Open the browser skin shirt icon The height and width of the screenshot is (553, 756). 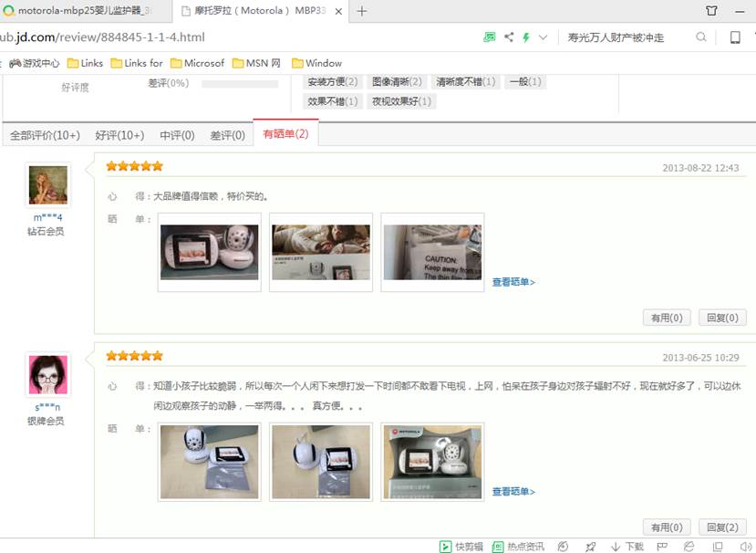(711, 11)
